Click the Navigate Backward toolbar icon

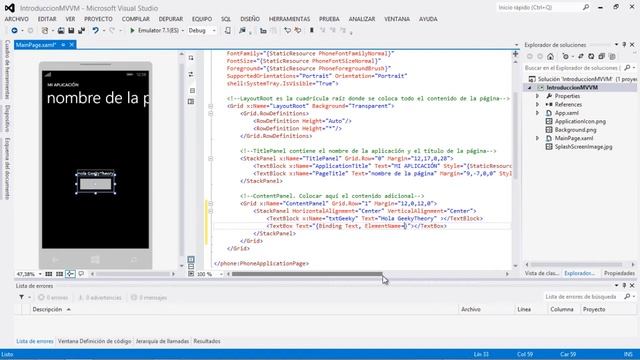point(14,31)
